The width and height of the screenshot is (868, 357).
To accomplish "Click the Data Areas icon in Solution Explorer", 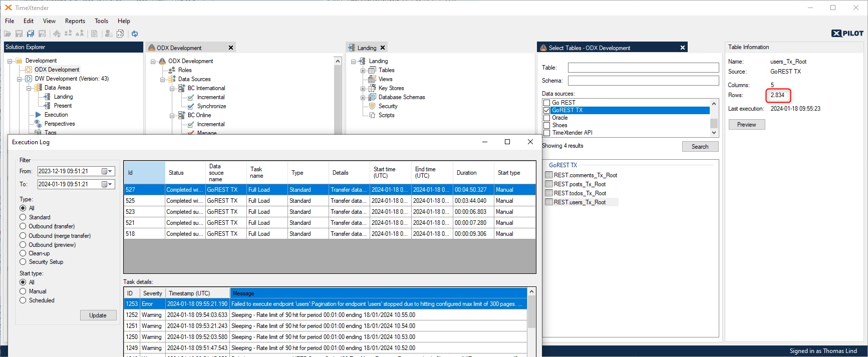I will pos(38,88).
